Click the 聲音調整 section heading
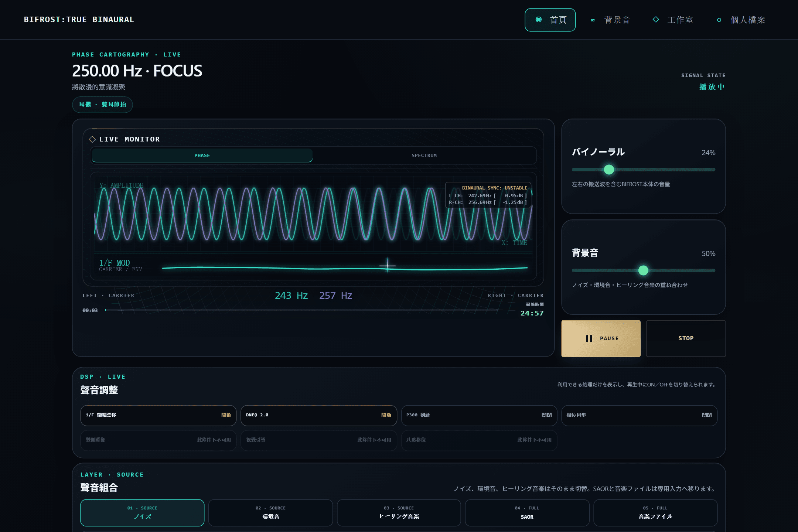Screen dimensions: 798x532 pos(99,390)
